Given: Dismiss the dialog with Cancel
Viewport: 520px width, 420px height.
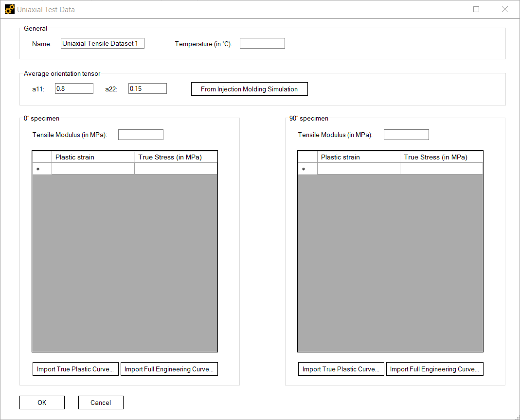Looking at the screenshot, I should point(101,402).
